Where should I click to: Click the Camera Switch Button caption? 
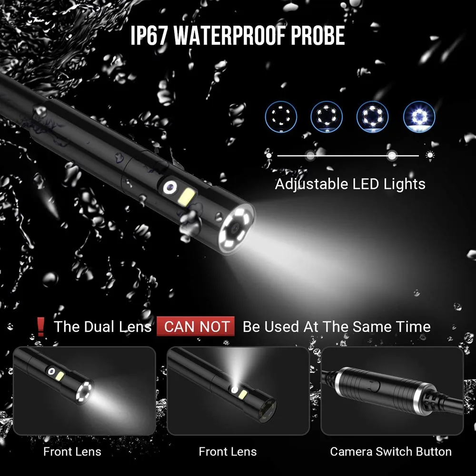(x=391, y=452)
